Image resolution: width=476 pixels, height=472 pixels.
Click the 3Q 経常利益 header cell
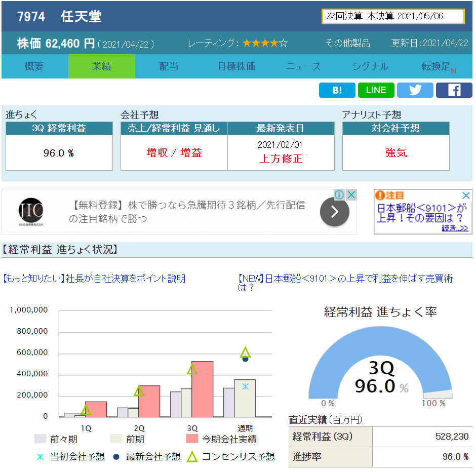point(59,129)
